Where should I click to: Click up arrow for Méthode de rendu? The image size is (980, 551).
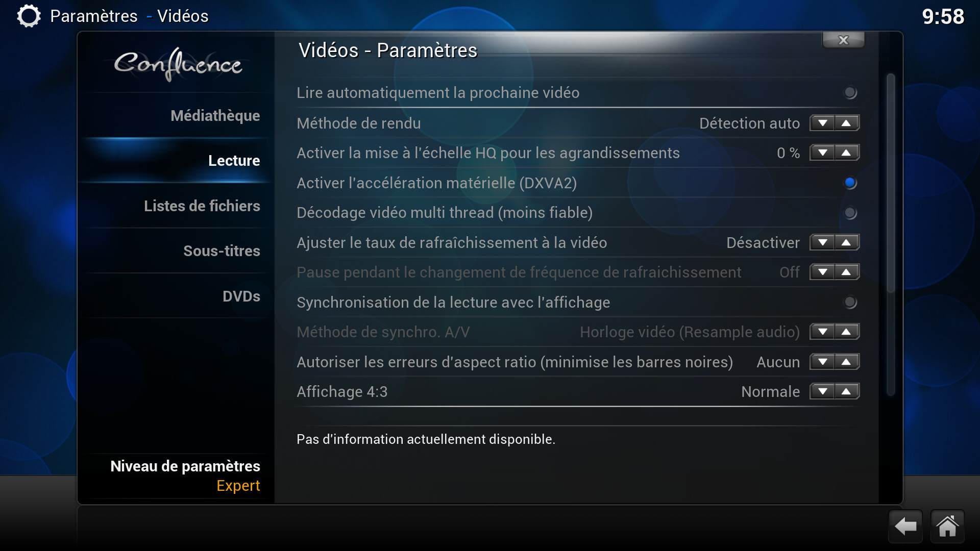[x=847, y=123]
